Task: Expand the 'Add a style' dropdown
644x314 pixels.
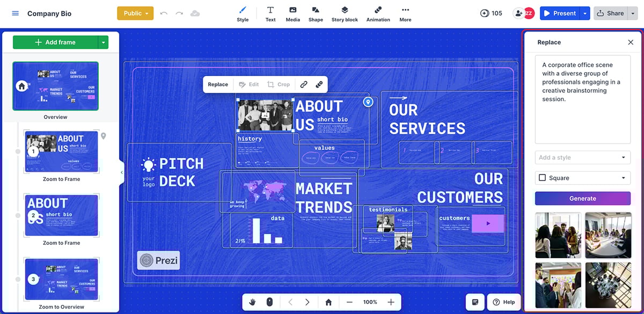Action: click(582, 157)
